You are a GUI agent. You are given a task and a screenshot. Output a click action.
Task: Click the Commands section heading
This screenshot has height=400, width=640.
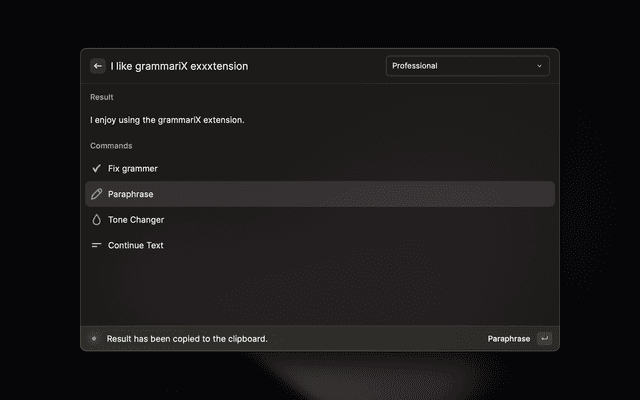111,146
